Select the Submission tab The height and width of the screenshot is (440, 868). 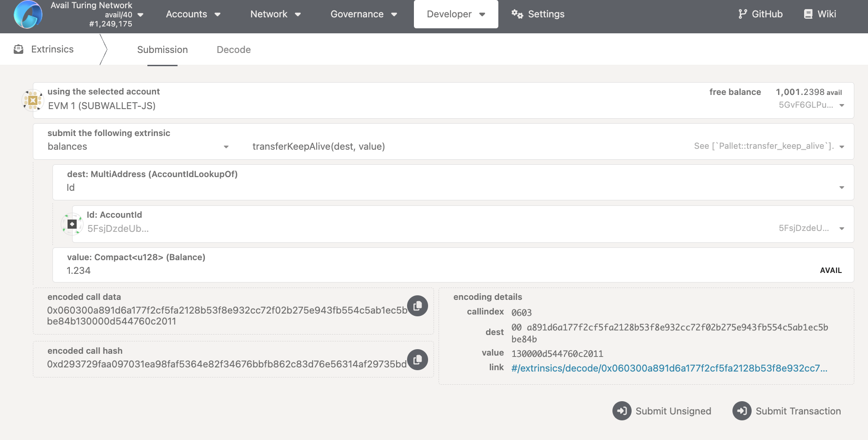point(162,50)
